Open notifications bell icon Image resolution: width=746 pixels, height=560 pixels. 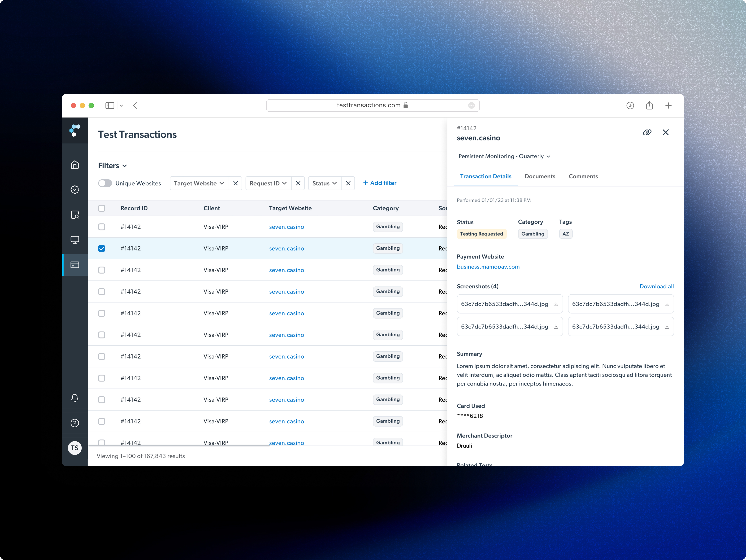(75, 398)
